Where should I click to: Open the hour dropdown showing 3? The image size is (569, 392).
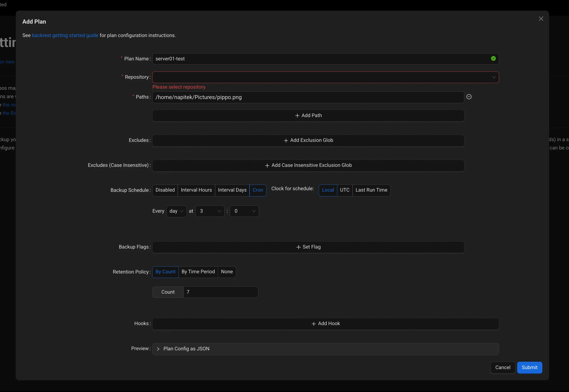[x=209, y=211]
